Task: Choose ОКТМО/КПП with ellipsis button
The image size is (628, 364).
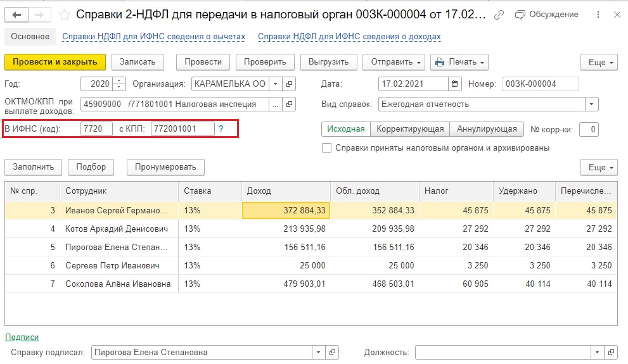Action: pos(275,104)
